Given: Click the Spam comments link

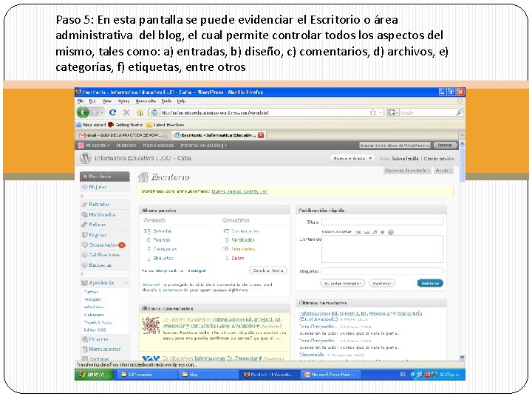Looking at the screenshot, I should (237, 258).
